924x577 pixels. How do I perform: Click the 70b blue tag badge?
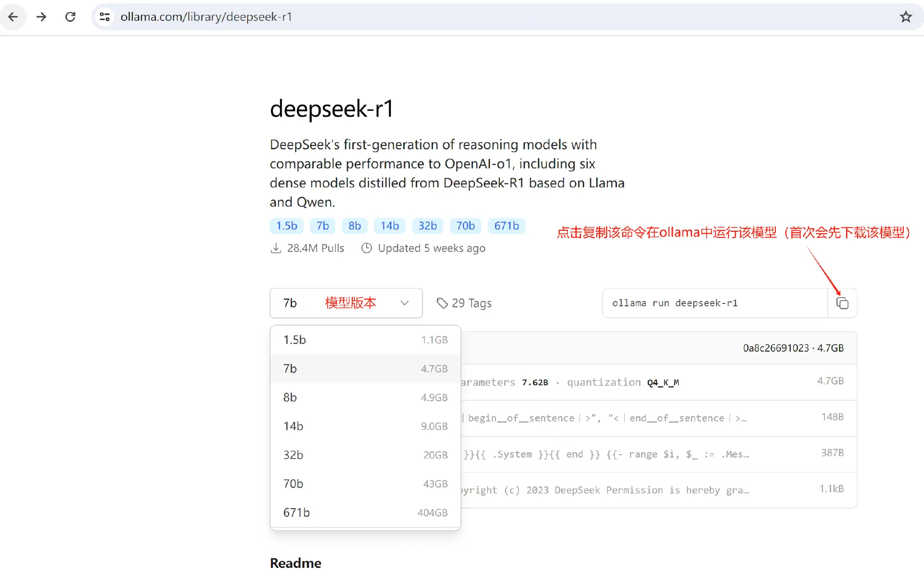(x=466, y=226)
